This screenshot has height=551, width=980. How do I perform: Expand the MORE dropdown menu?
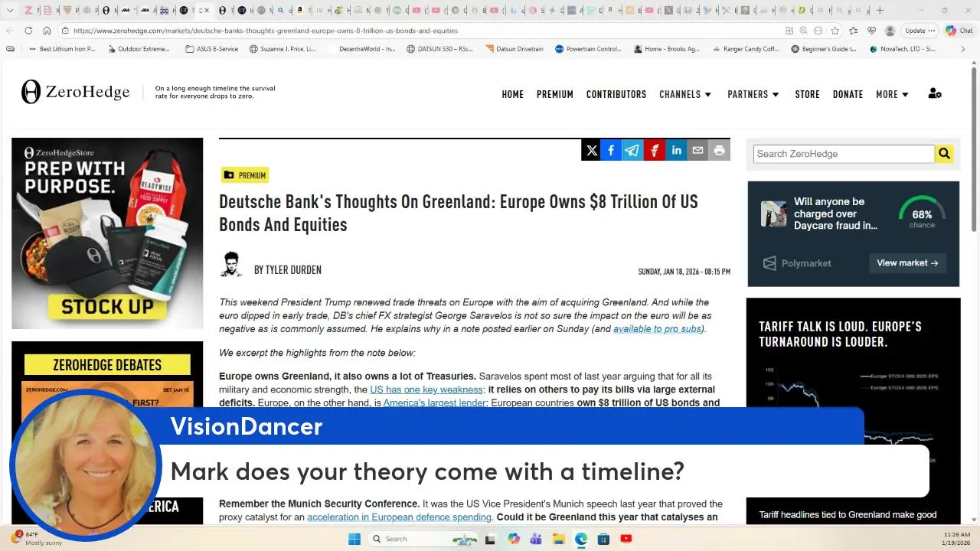[x=893, y=94]
